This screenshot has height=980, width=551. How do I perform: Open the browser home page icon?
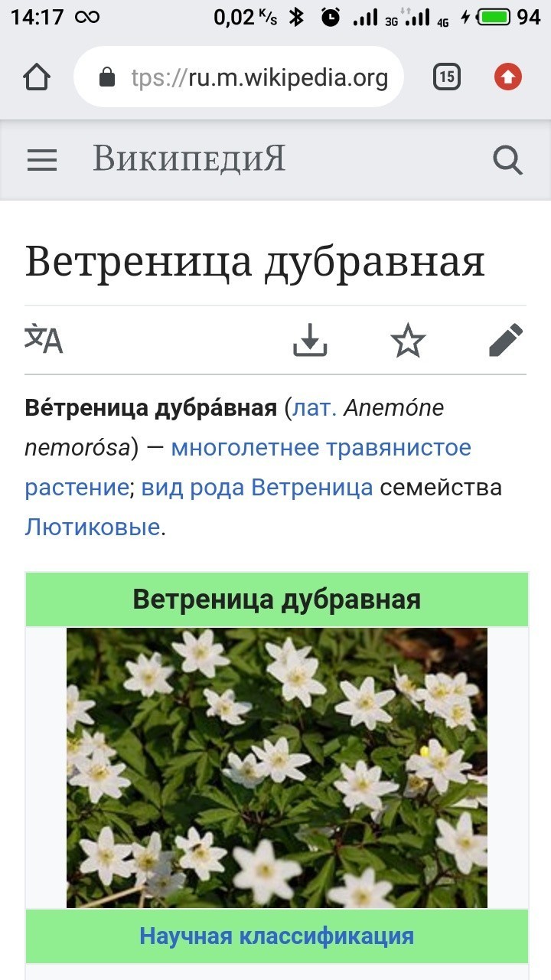click(37, 77)
